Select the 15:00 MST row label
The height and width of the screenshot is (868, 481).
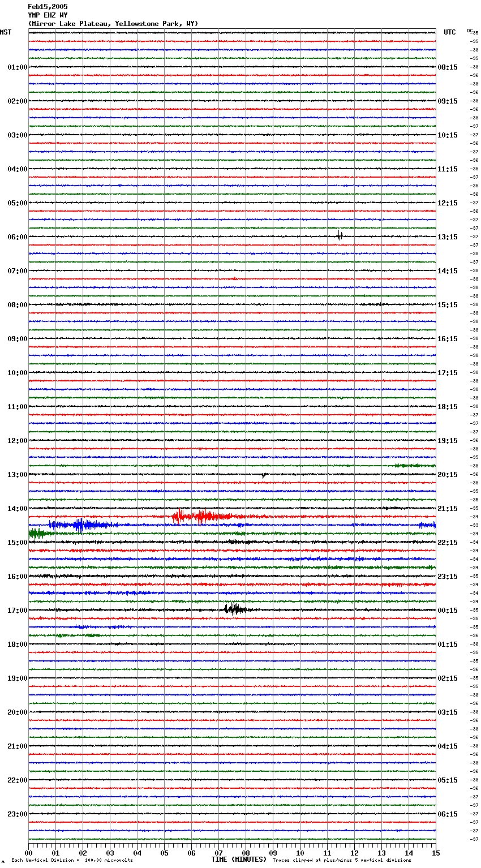coord(18,543)
